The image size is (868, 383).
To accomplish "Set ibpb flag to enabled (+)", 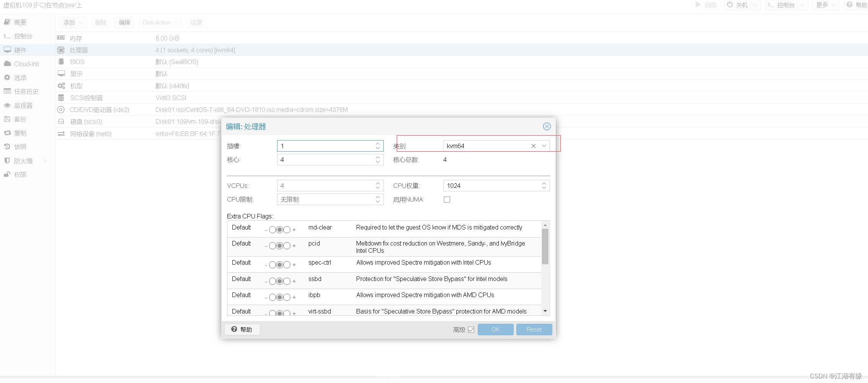I will pos(287,297).
